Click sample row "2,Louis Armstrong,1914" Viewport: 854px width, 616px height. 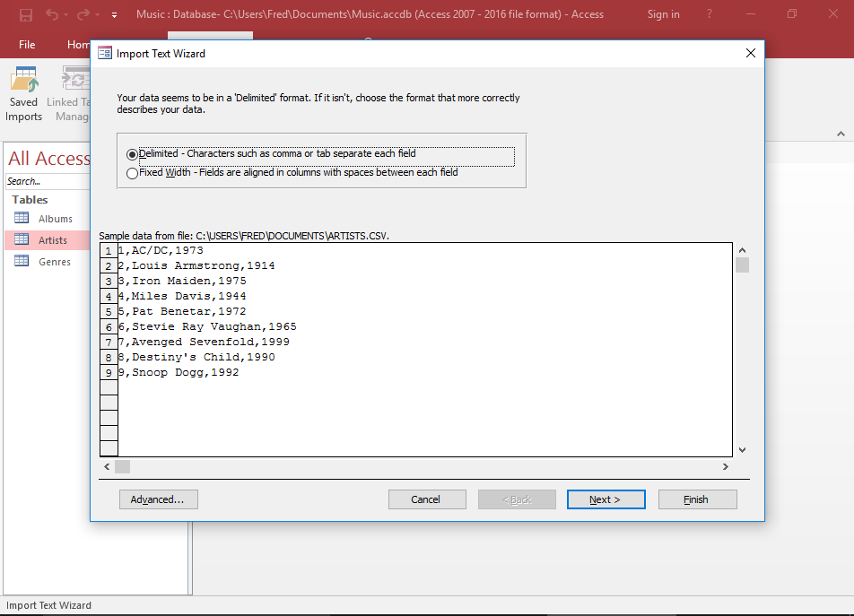pyautogui.click(x=196, y=265)
